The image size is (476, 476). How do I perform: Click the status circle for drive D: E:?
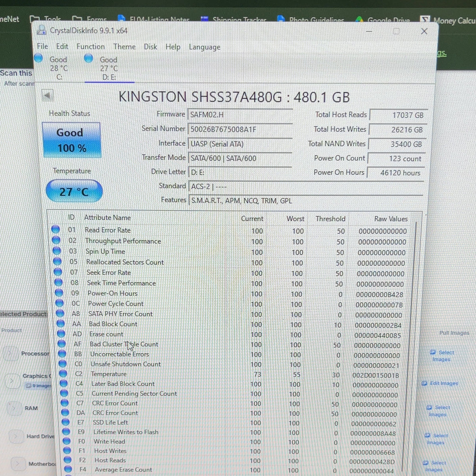88,59
